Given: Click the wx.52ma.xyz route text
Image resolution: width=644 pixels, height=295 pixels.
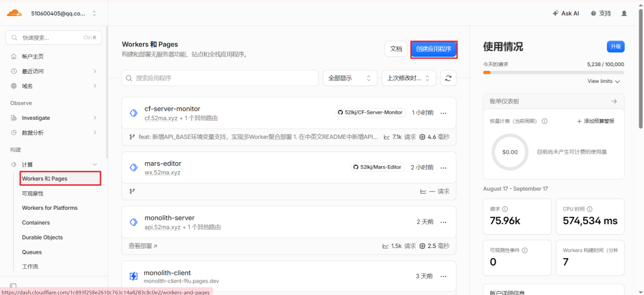Looking at the screenshot, I should [162, 173].
